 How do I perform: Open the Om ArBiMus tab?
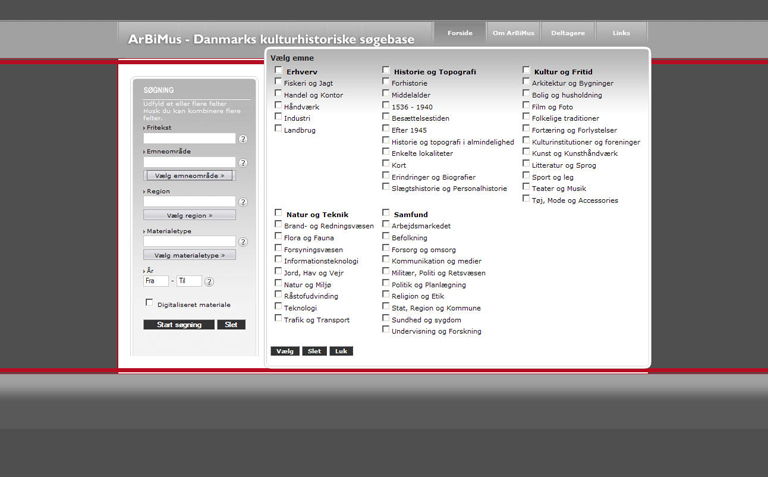point(513,33)
